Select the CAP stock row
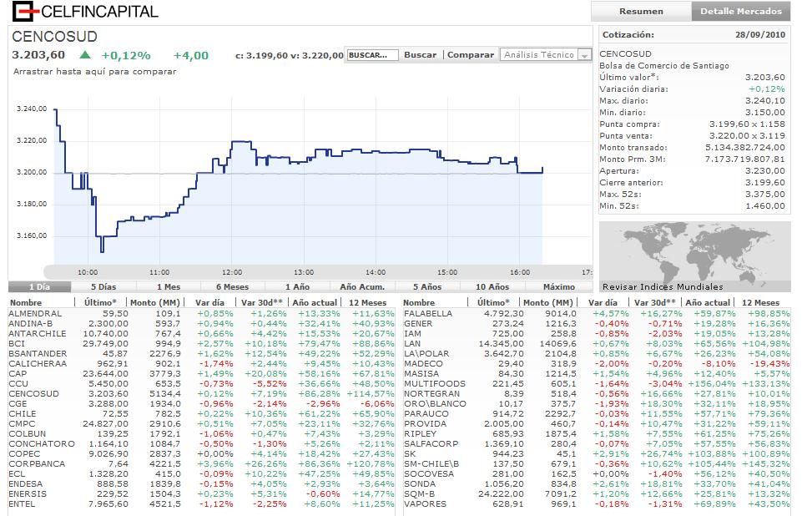812x516 pixels. [x=201, y=373]
